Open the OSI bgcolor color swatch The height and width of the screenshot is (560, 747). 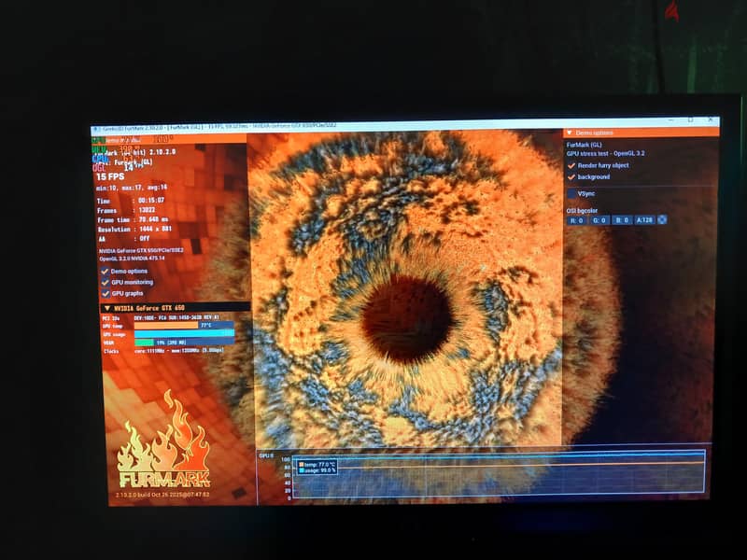662,219
